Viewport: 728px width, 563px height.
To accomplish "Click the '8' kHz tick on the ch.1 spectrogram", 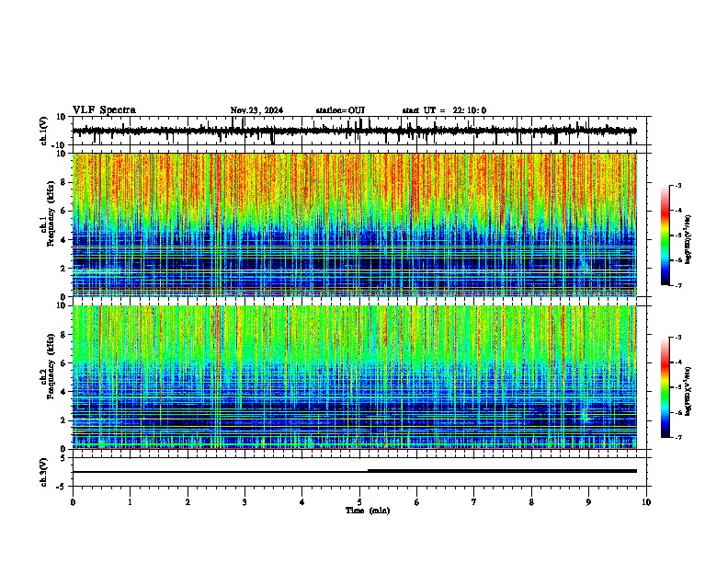I will (63, 182).
